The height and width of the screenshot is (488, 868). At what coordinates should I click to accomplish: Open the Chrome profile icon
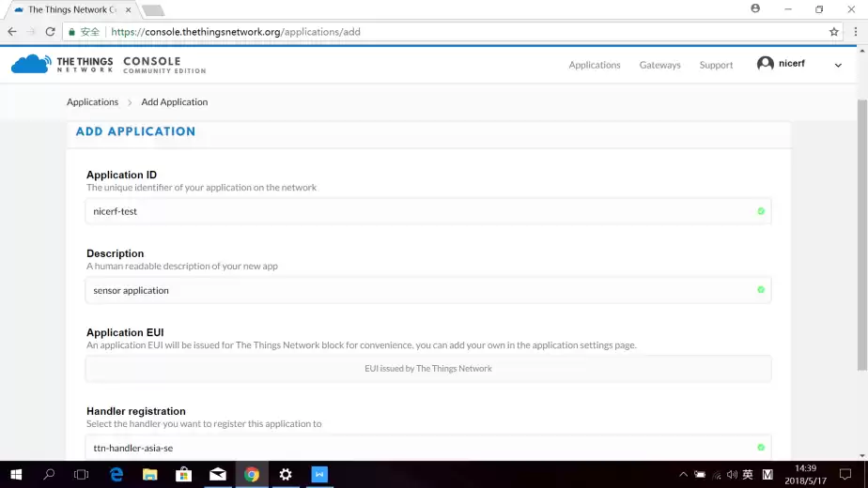755,8
